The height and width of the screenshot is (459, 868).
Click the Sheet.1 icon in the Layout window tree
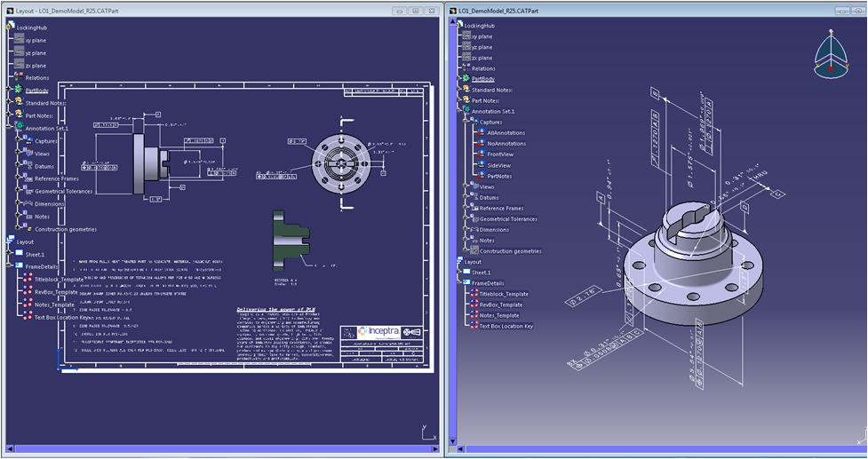[19, 254]
